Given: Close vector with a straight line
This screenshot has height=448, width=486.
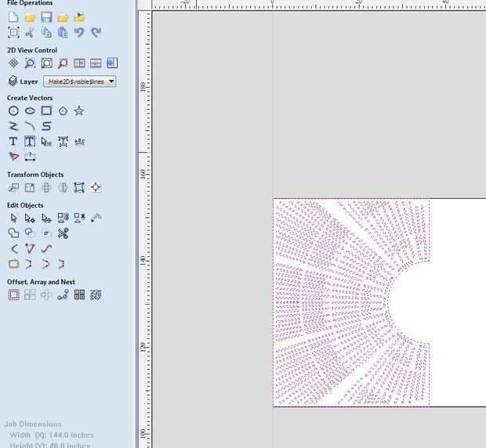Looking at the screenshot, I should [30, 264].
